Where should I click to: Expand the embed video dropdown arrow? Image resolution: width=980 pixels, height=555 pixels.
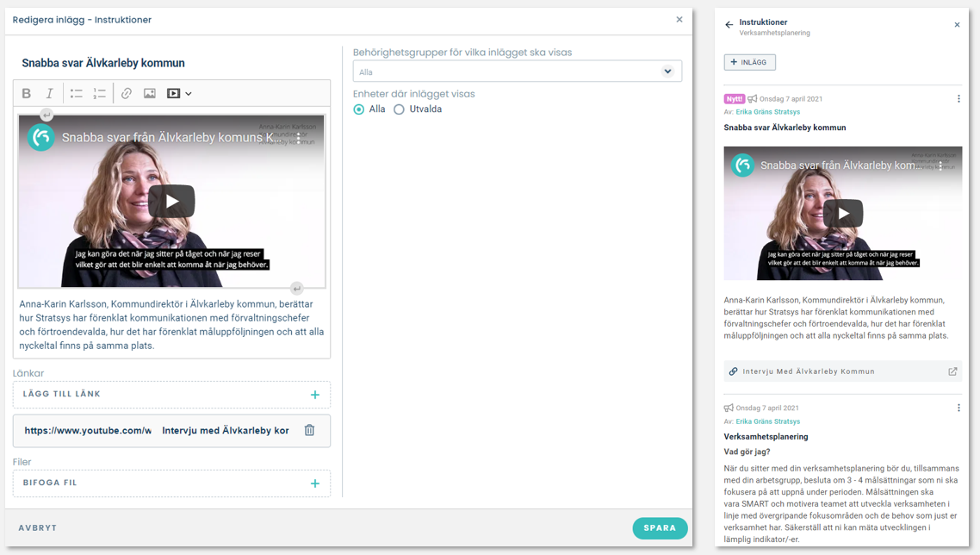click(x=188, y=94)
